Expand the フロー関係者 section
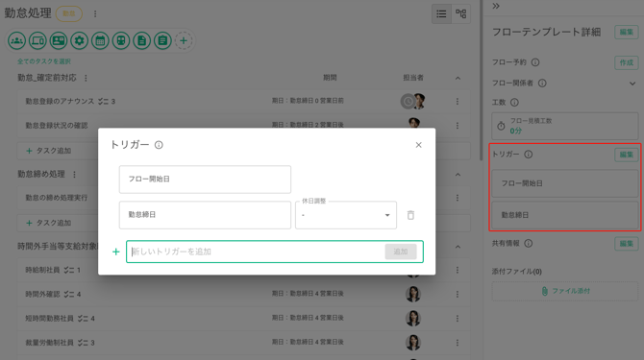 point(632,84)
